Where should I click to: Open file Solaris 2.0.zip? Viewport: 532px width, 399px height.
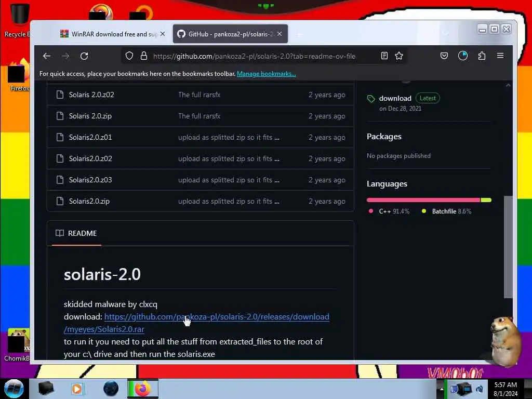(90, 116)
